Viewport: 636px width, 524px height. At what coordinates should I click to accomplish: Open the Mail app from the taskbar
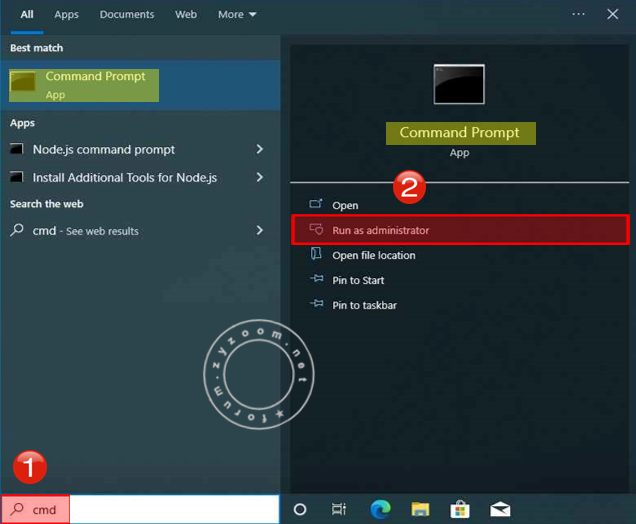[500, 509]
